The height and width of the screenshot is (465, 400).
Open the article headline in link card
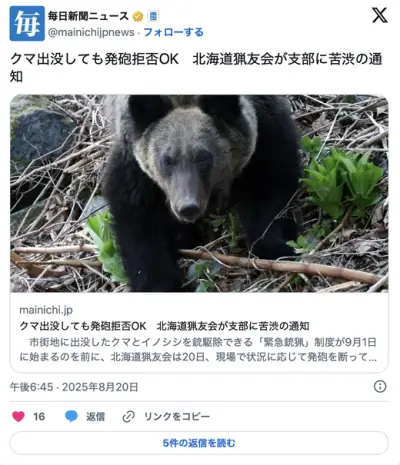click(164, 326)
